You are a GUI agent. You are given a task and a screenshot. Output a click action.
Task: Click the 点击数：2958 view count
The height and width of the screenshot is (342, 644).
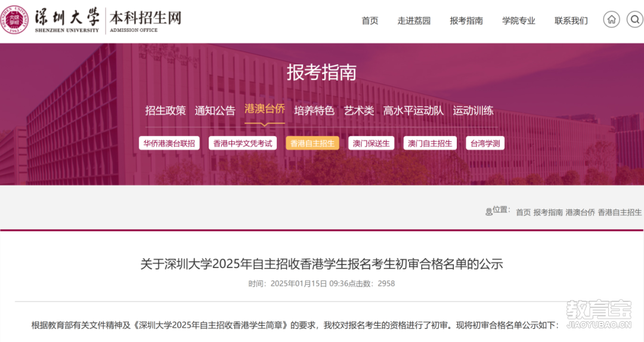tap(371, 284)
